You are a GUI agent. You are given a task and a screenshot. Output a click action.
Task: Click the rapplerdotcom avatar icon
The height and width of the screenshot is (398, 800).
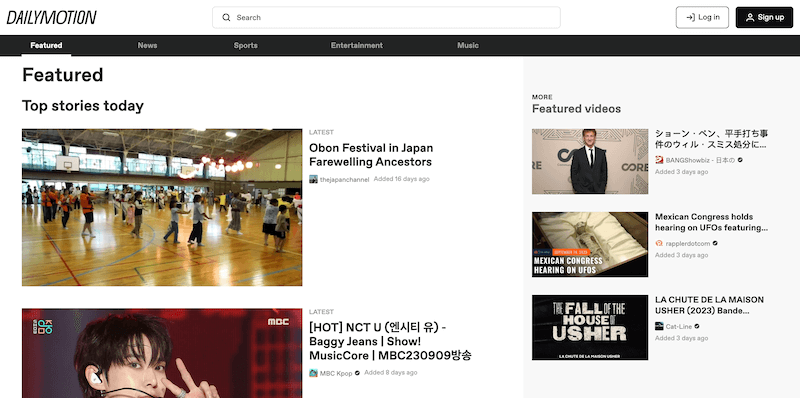pos(659,243)
